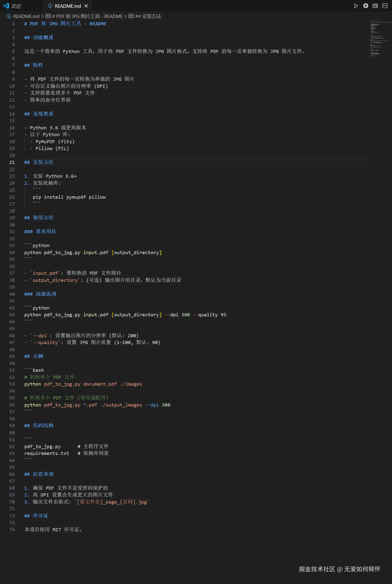Click the '# 转换单个 PDF 文件' comment

pos(49,377)
